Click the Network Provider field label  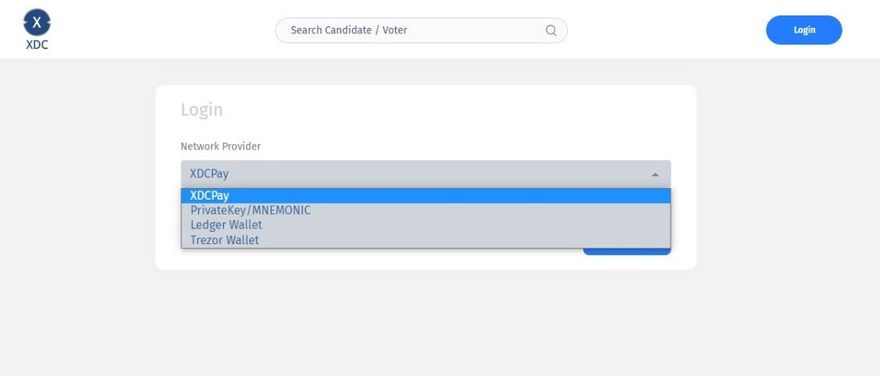(x=221, y=146)
